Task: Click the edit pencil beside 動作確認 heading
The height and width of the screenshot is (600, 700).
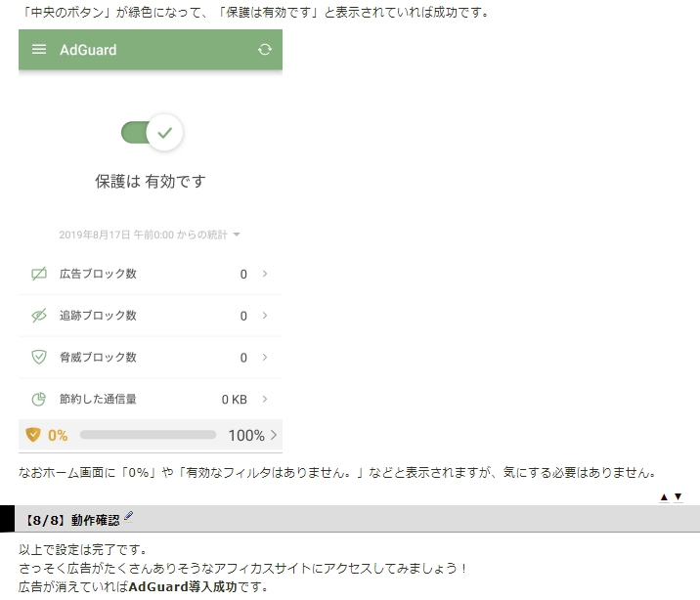Action: pyautogui.click(x=129, y=516)
